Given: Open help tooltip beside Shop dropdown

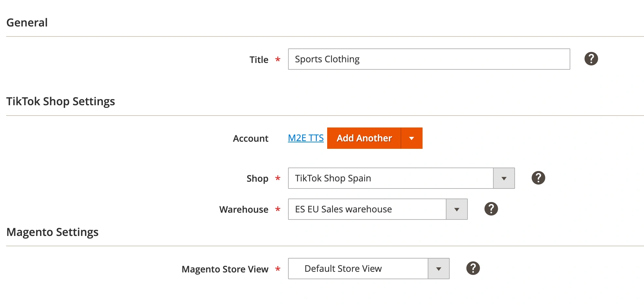Looking at the screenshot, I should point(538,178).
